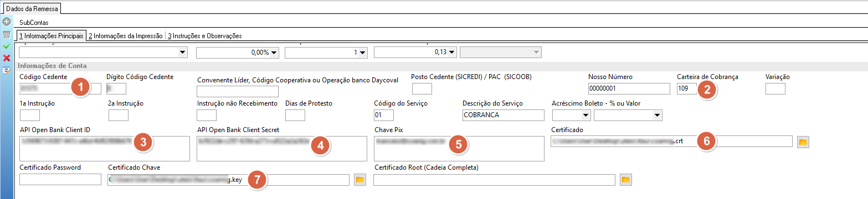Viewport: 868px width, 199px height.
Task: Switch to 1 Informações Principais tab
Action: 51,36
